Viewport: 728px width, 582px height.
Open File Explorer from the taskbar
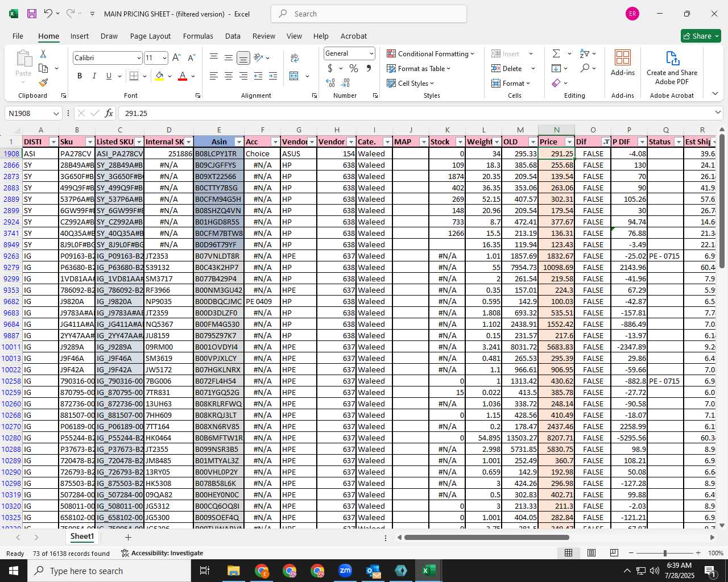click(233, 571)
